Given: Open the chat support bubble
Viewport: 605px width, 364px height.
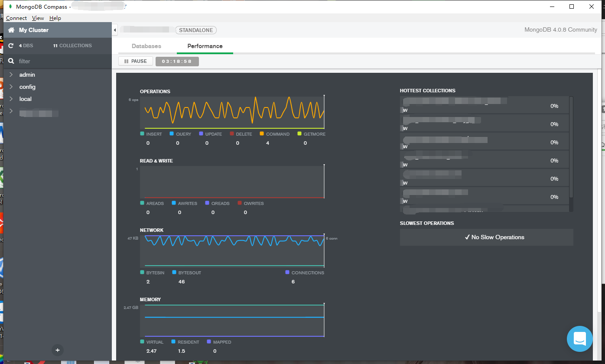Looking at the screenshot, I should tap(579, 339).
